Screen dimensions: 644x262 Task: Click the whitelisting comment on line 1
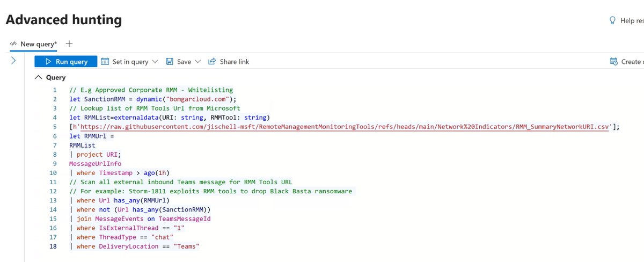151,90
